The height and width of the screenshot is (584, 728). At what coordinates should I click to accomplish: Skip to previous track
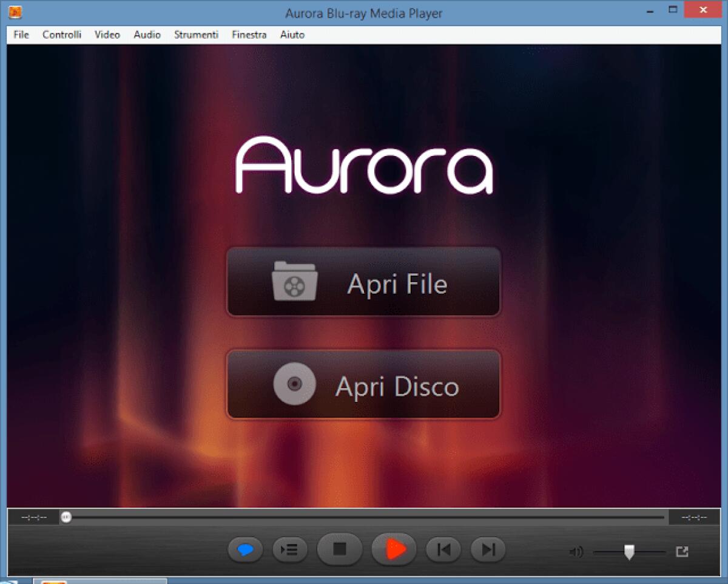[x=443, y=549]
